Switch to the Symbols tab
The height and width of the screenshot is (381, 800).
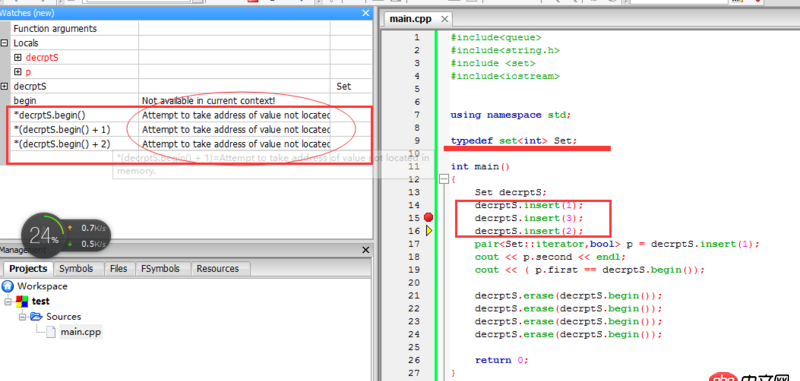pos(76,268)
